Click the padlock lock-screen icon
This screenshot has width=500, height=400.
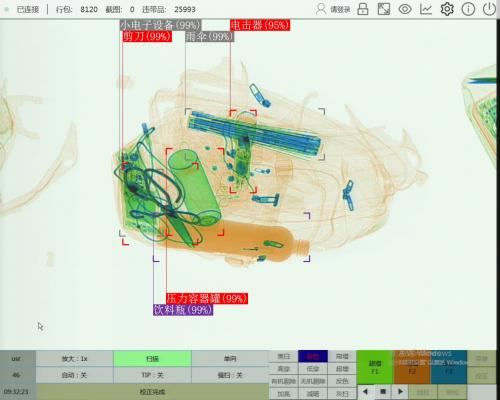[x=363, y=9]
